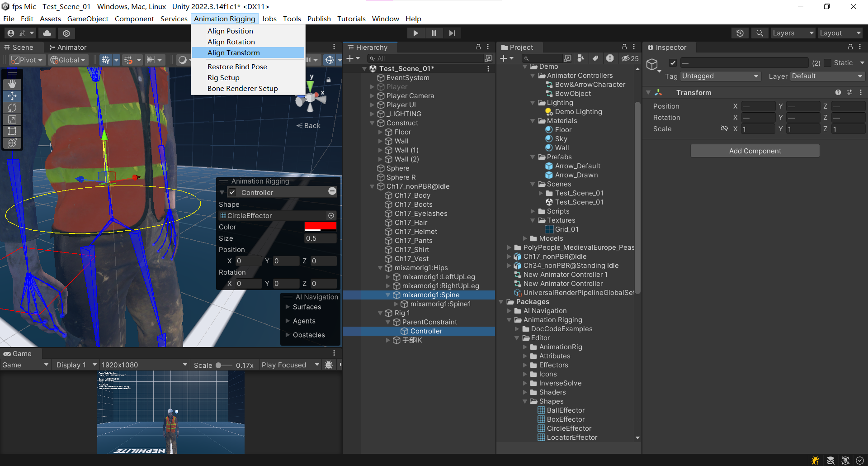The width and height of the screenshot is (868, 466).
Task: Open Transform component presets icon
Action: point(849,92)
